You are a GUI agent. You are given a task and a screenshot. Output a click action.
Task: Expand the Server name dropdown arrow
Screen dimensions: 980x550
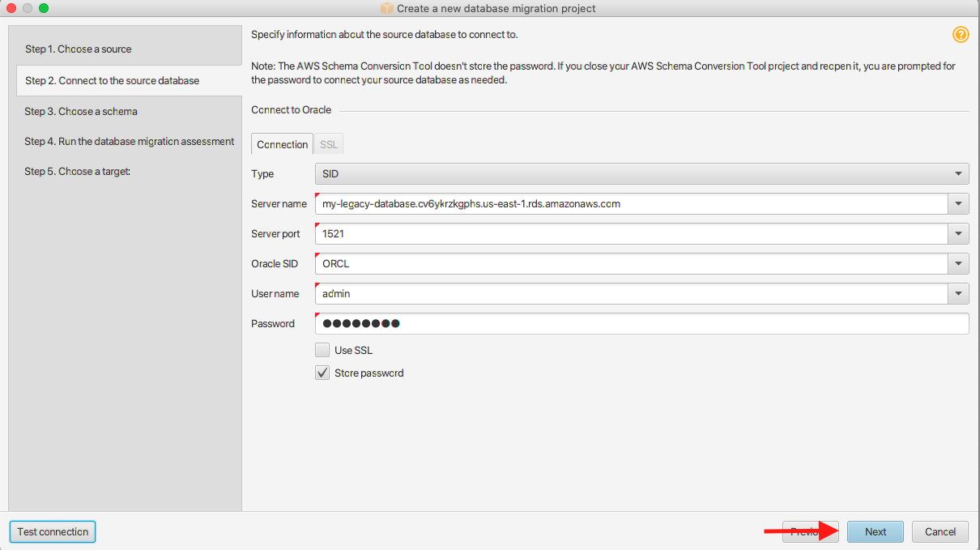[959, 204]
